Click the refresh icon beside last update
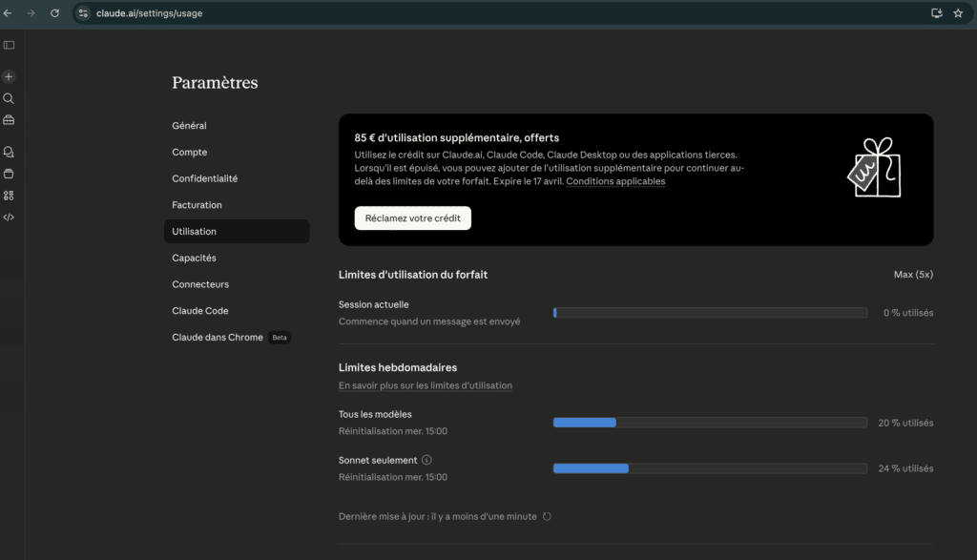The height and width of the screenshot is (560, 977). [547, 516]
